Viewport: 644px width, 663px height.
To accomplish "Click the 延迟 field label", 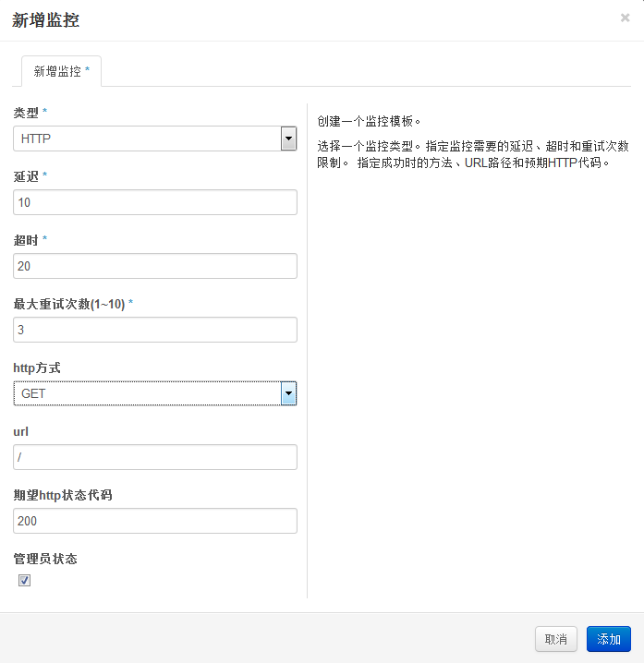I will 26,176.
